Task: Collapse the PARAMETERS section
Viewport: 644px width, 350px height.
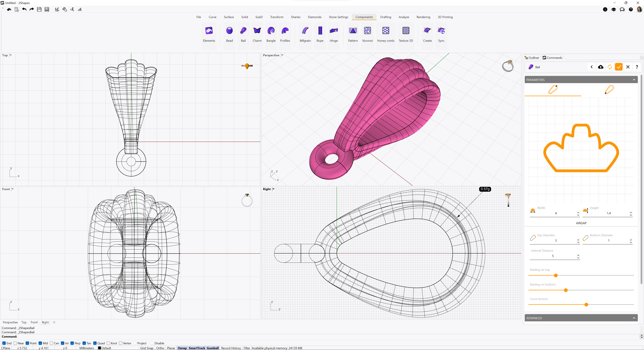Action: pos(634,80)
